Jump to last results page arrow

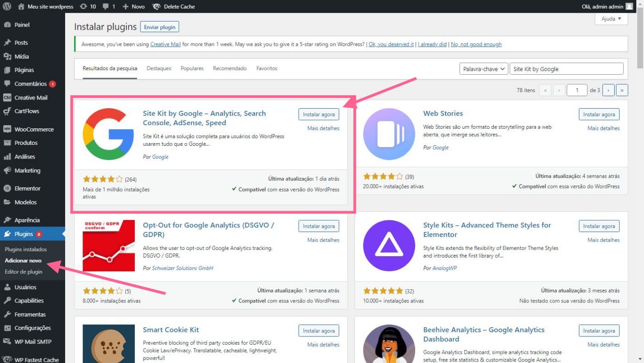(622, 90)
